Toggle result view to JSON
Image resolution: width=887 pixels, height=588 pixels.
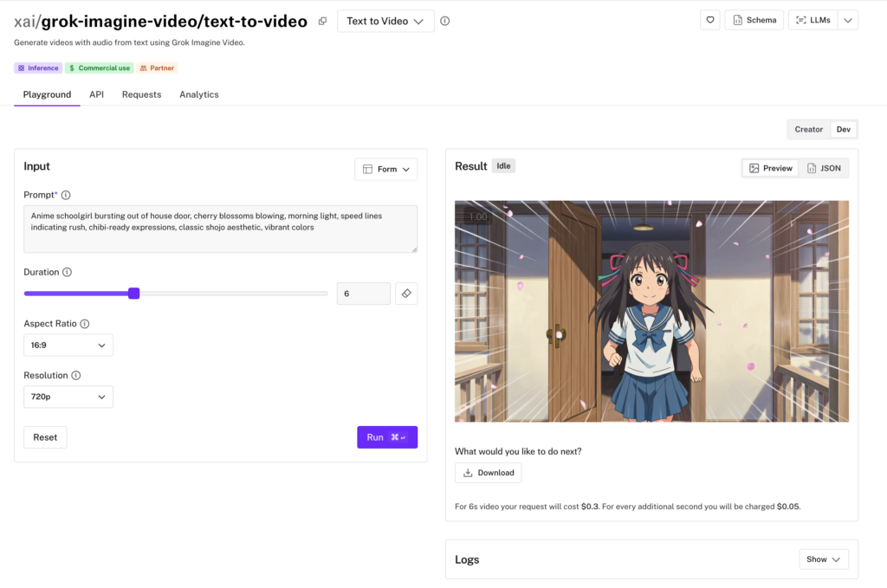823,168
